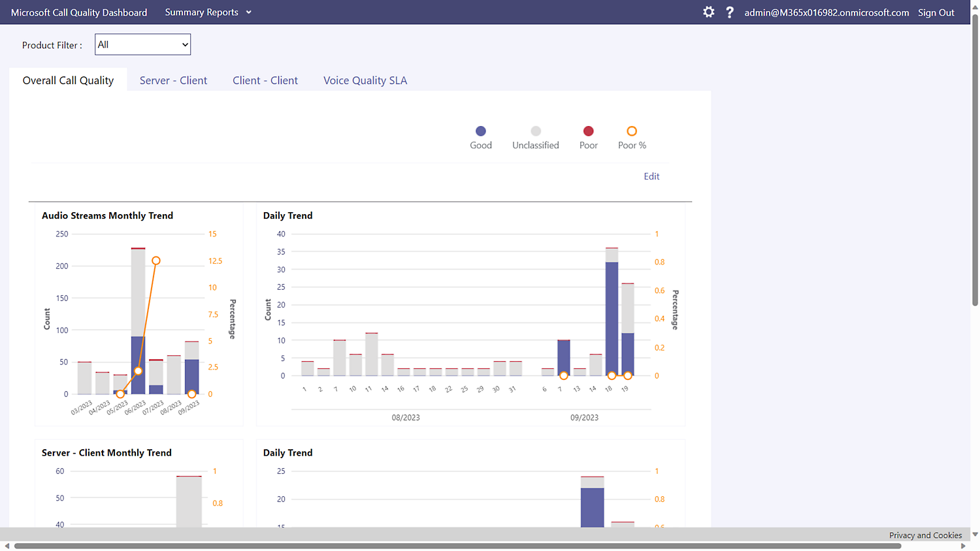Click the day 7 September bar in Daily Trend

(x=564, y=358)
